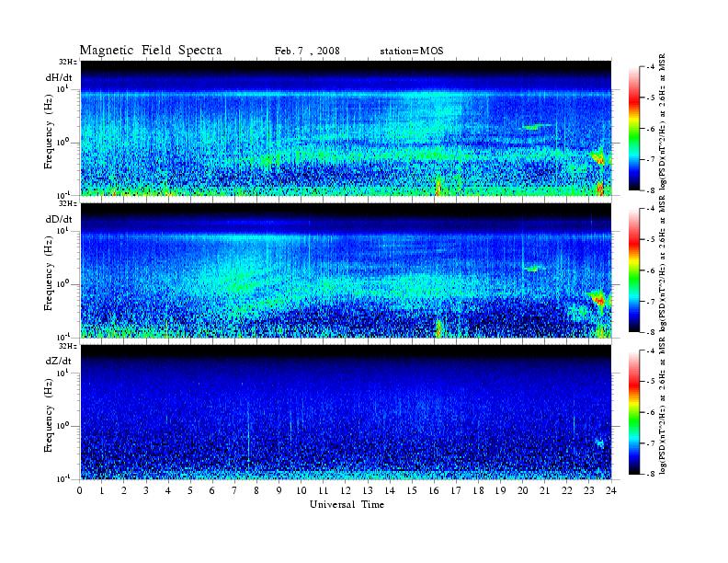
Task: Click the color bar beside the dZ/dt panel
Action: (x=633, y=412)
